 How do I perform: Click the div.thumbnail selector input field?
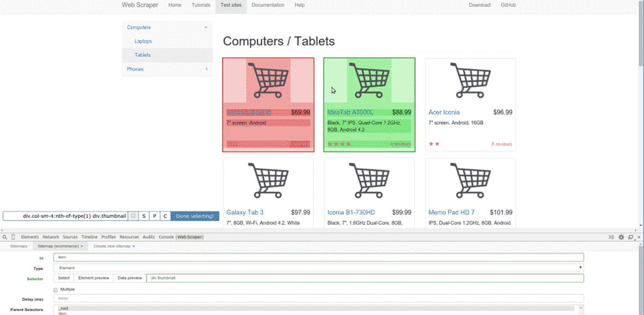click(x=365, y=278)
